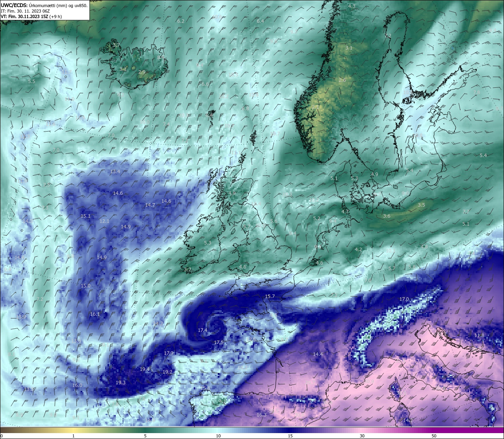The image size is (504, 439).
Task: Click the 12.1 value on the map
Action: point(104,221)
